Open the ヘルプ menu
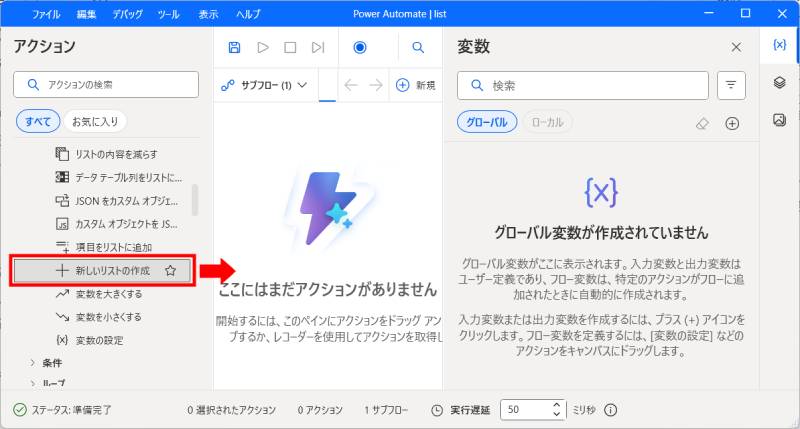 [248, 14]
